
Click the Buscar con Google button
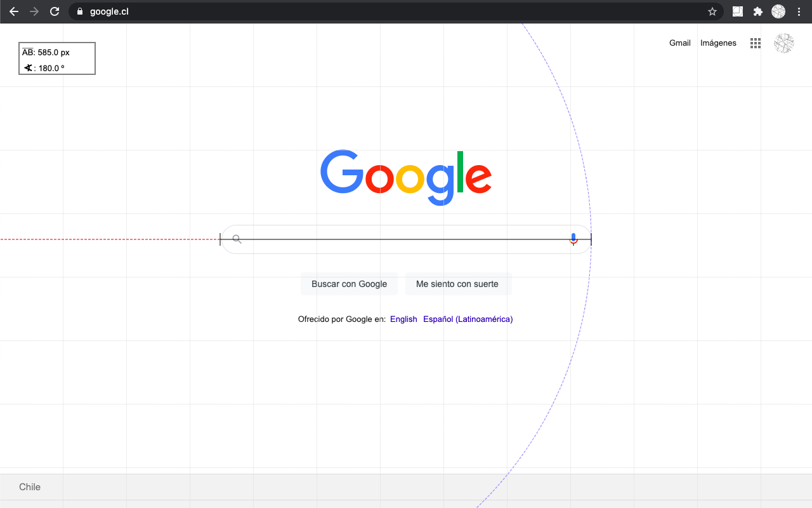click(x=349, y=284)
